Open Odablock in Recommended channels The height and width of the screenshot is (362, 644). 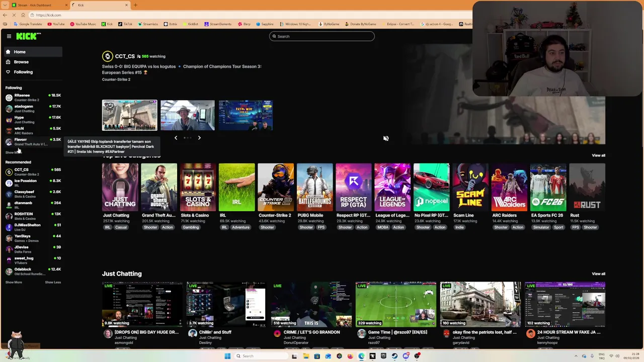pyautogui.click(x=33, y=271)
